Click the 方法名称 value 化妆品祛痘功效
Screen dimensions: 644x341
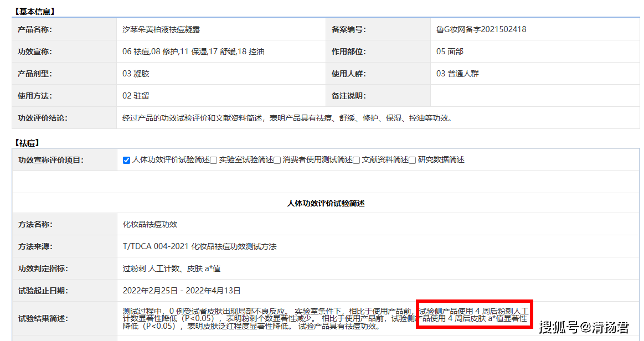(150, 224)
